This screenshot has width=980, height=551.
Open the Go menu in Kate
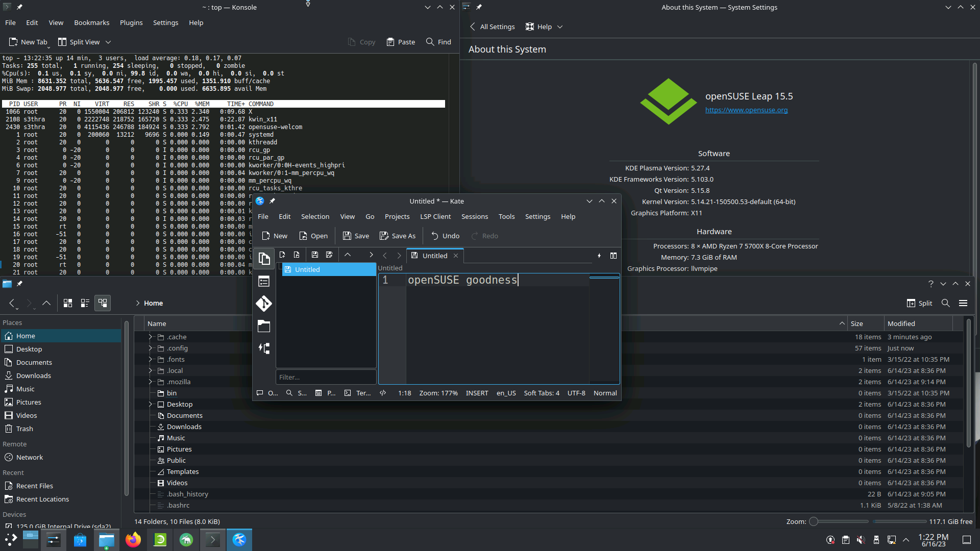370,216
